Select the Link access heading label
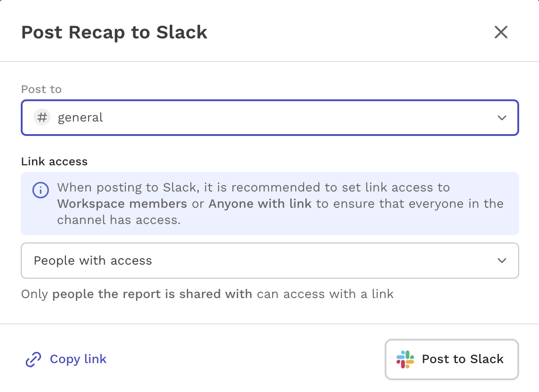Viewport: 539px width, 392px height. [54, 161]
